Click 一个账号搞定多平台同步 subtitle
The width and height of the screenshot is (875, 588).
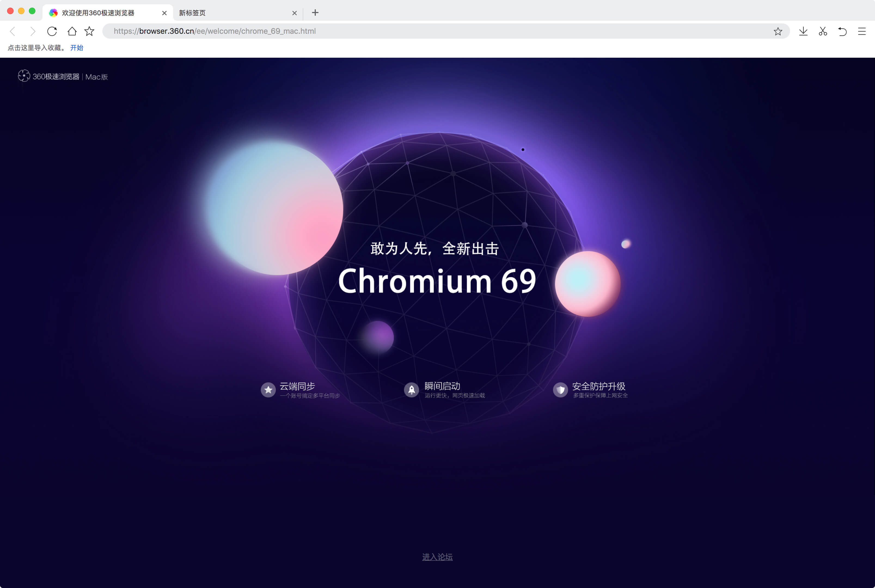pos(310,396)
